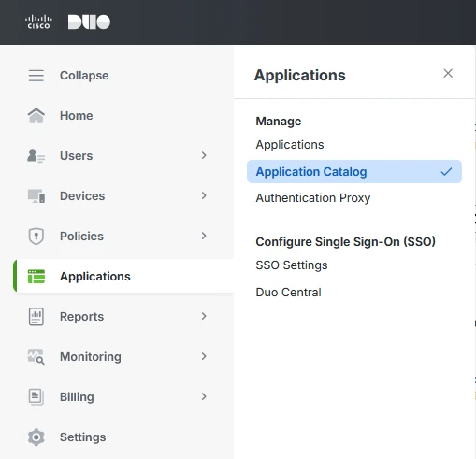Click the Cisco logo in header
The width and height of the screenshot is (476, 459).
[38, 22]
